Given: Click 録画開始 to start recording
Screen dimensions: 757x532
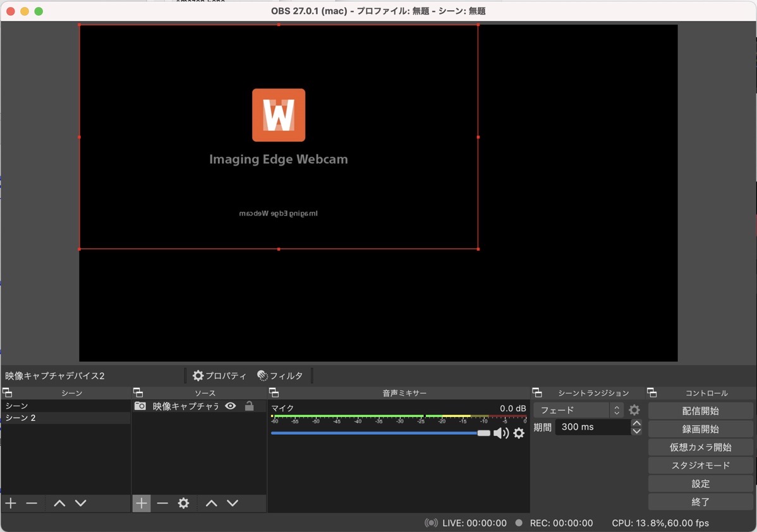Looking at the screenshot, I should 701,429.
